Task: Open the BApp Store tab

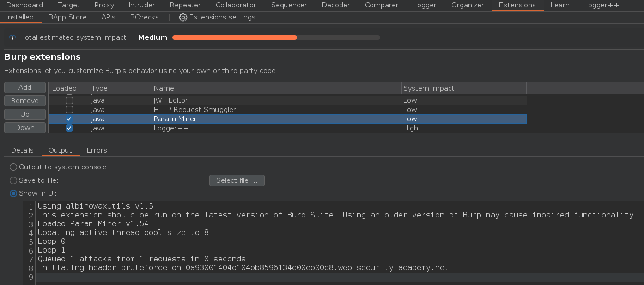Action: [x=67, y=17]
